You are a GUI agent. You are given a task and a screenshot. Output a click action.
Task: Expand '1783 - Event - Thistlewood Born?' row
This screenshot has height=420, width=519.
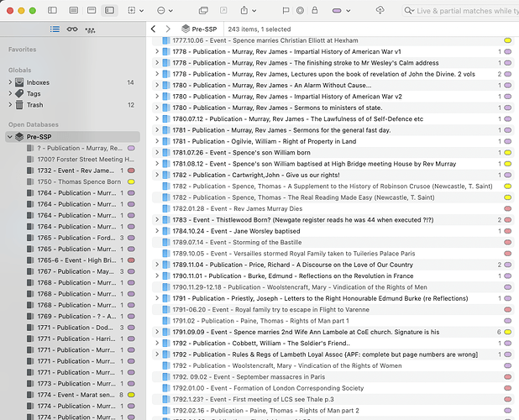[x=157, y=220]
